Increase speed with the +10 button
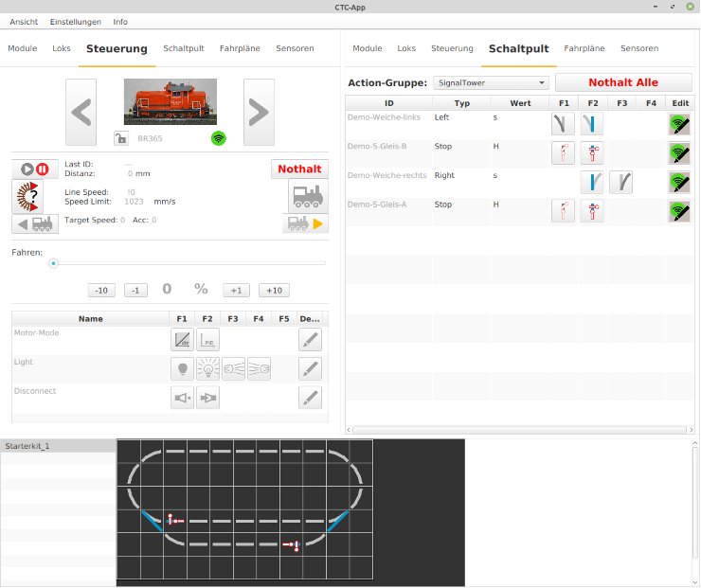The height and width of the screenshot is (588, 701). [x=277, y=291]
